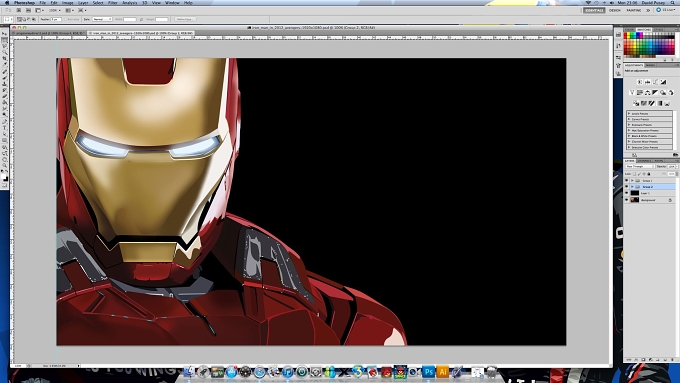Click the Refine Edge button

185,19
